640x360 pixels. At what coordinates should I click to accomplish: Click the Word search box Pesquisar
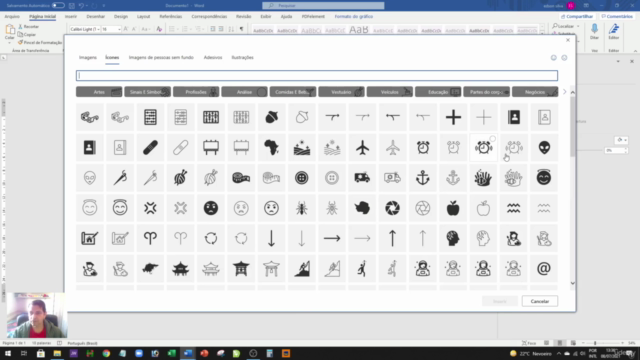[323, 5]
